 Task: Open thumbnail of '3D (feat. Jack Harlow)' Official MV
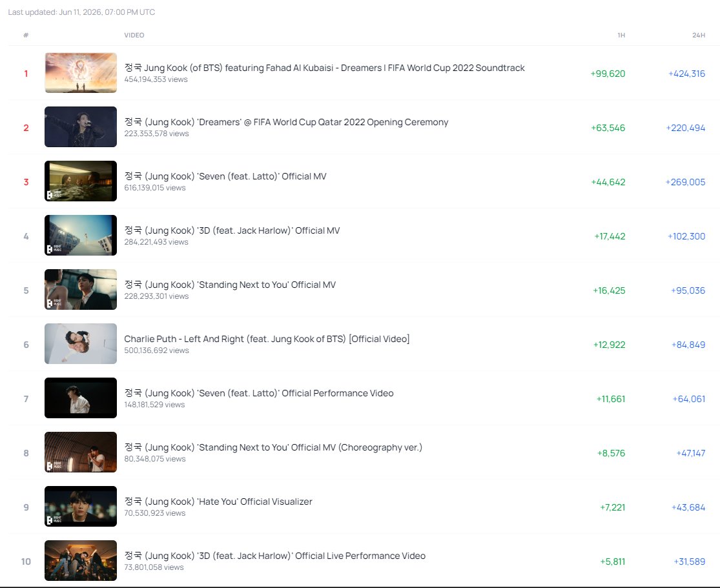80,235
